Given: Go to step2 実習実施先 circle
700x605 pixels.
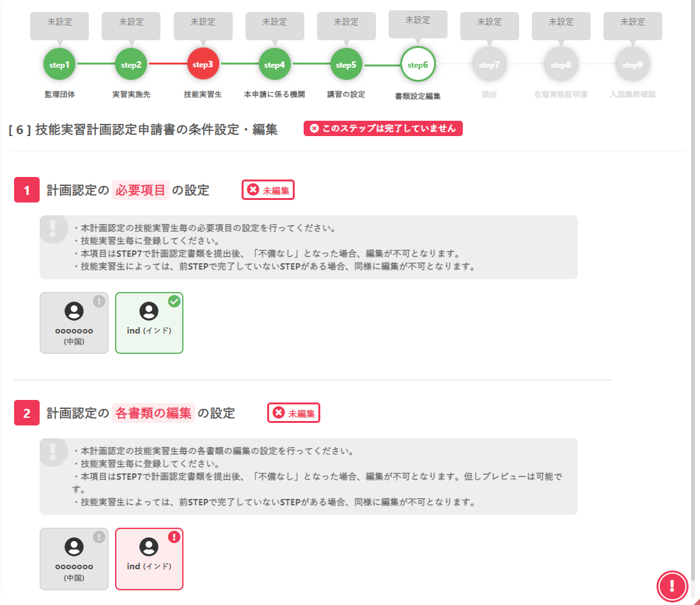Looking at the screenshot, I should pos(131,65).
